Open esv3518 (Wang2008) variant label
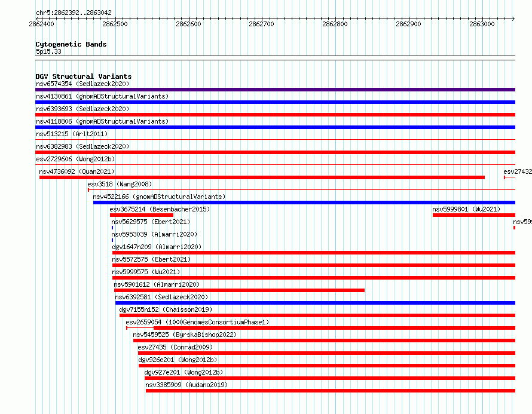Viewport: 532px width, 414px height. (120, 184)
